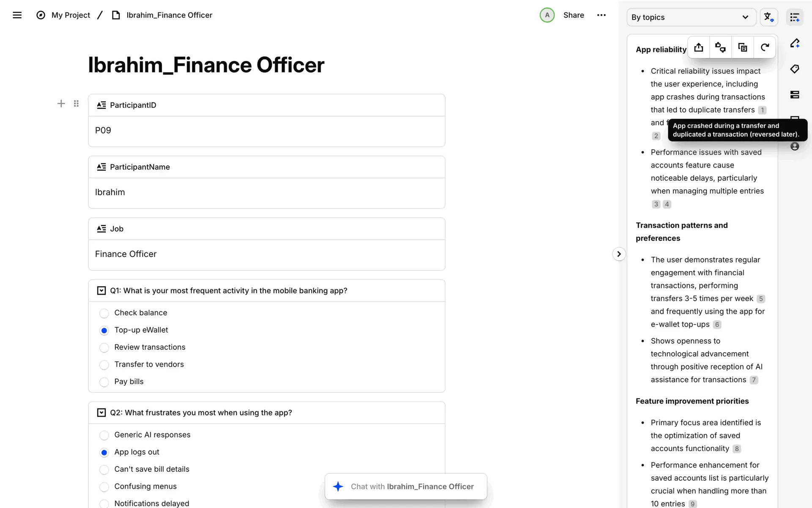Click the AI highlighter icon in sidebar
Viewport: 812px width, 508px height.
tap(795, 43)
